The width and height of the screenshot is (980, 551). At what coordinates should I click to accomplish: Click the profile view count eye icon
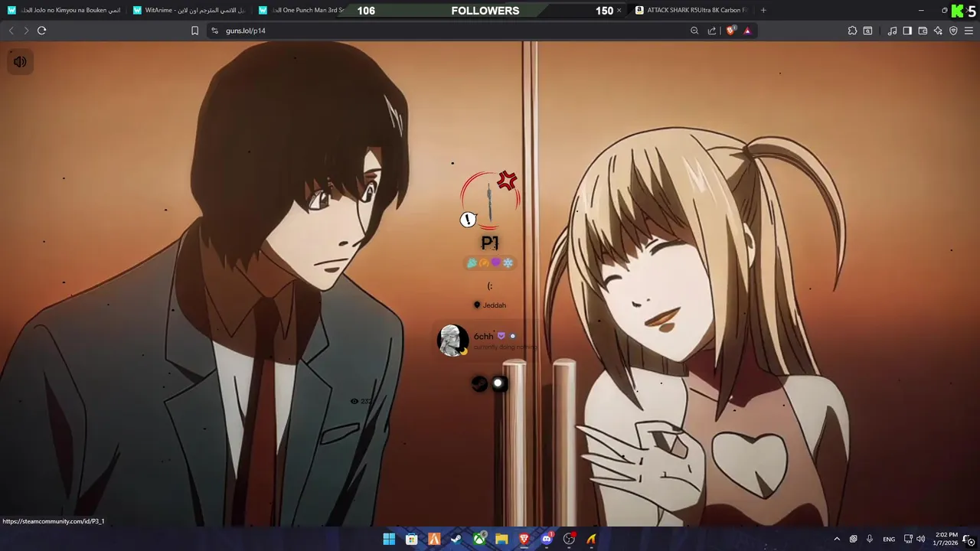click(x=354, y=401)
